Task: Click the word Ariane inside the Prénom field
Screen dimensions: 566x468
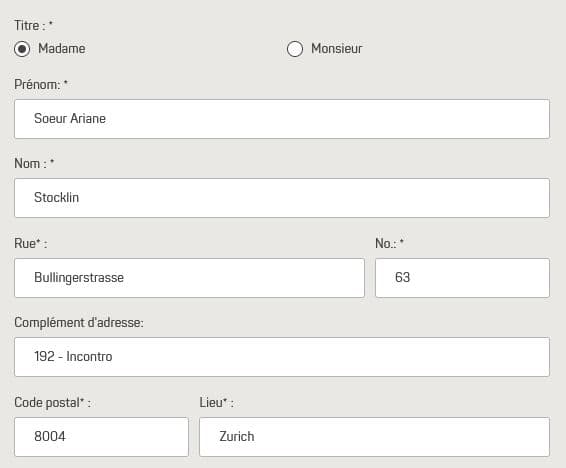Action: 88,118
